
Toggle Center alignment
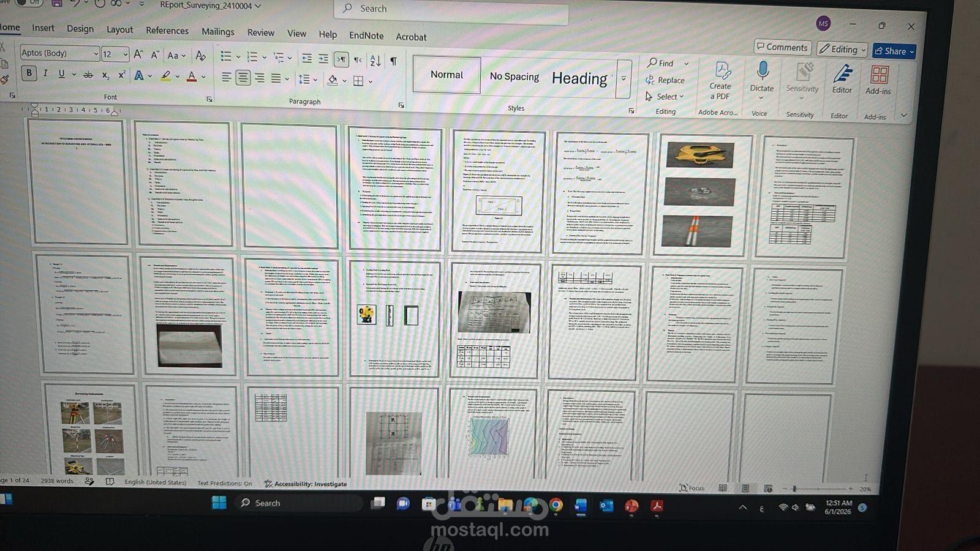coord(243,78)
